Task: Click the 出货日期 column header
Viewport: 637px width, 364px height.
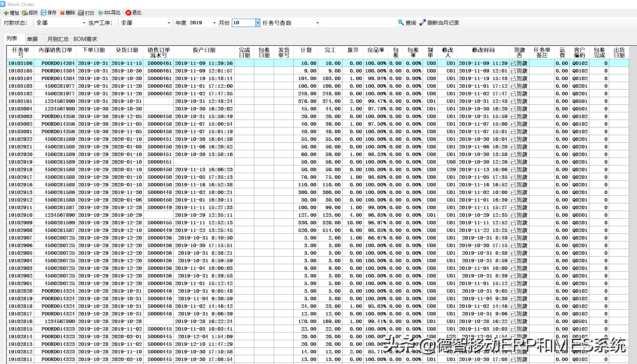Action: coord(619,52)
